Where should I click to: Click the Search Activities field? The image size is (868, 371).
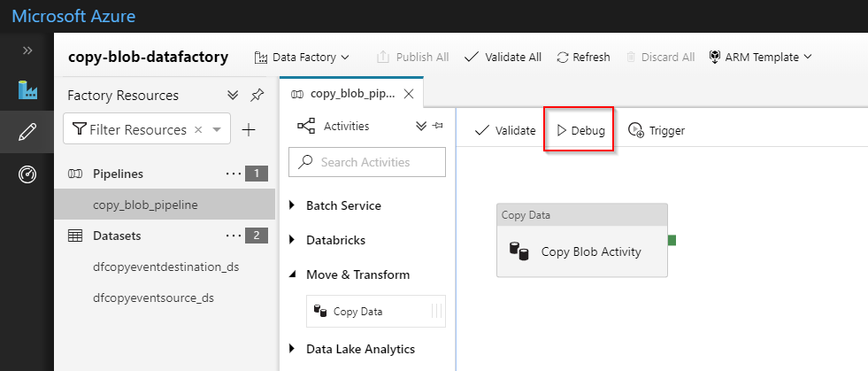[367, 162]
